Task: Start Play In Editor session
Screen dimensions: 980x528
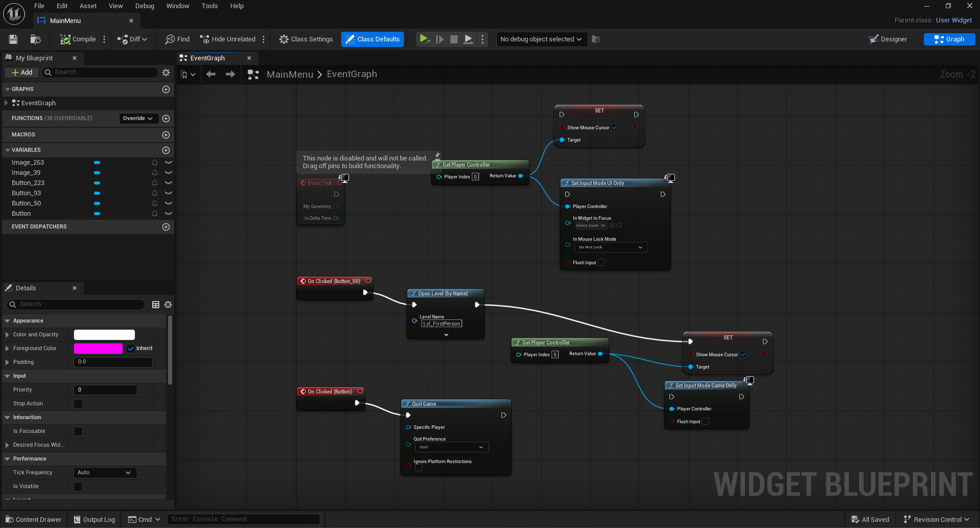Action: [x=424, y=39]
